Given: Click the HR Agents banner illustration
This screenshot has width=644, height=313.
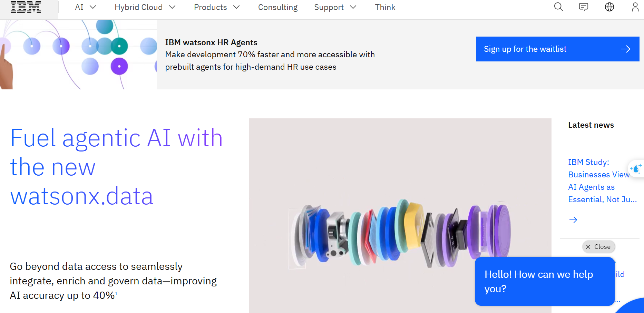Looking at the screenshot, I should tap(78, 55).
